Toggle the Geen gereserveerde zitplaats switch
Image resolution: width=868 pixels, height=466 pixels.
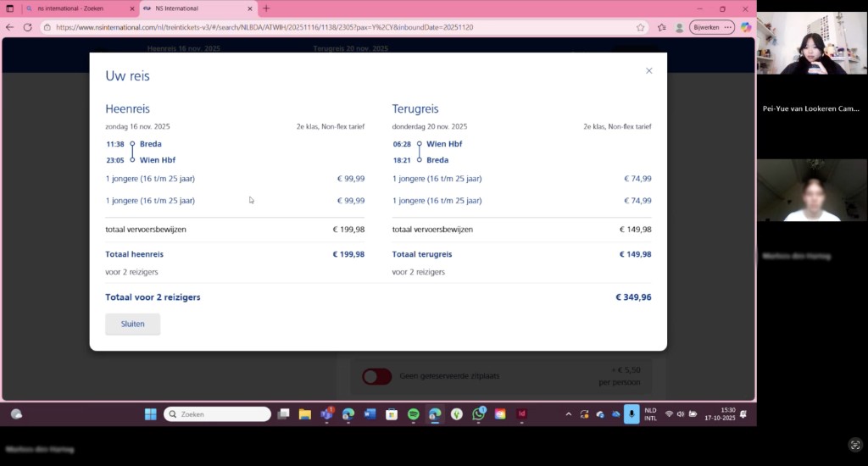[377, 376]
